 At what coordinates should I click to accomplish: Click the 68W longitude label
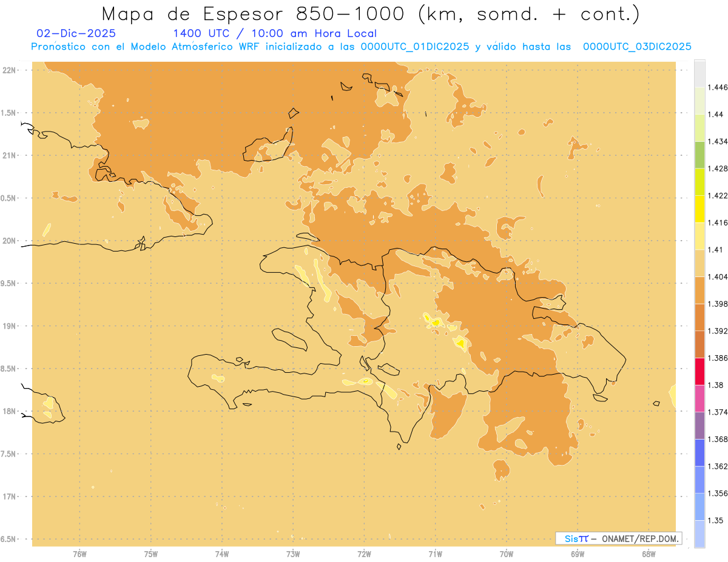coord(649,554)
